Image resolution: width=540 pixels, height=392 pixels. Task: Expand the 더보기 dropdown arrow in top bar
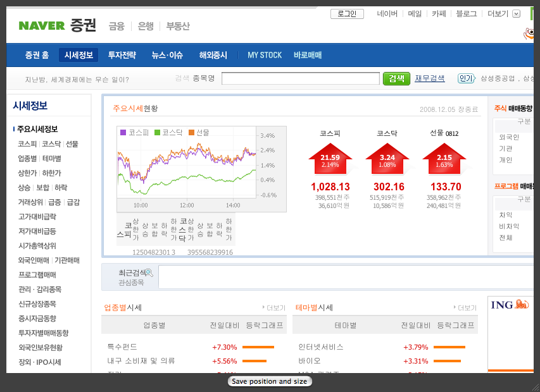click(x=516, y=14)
